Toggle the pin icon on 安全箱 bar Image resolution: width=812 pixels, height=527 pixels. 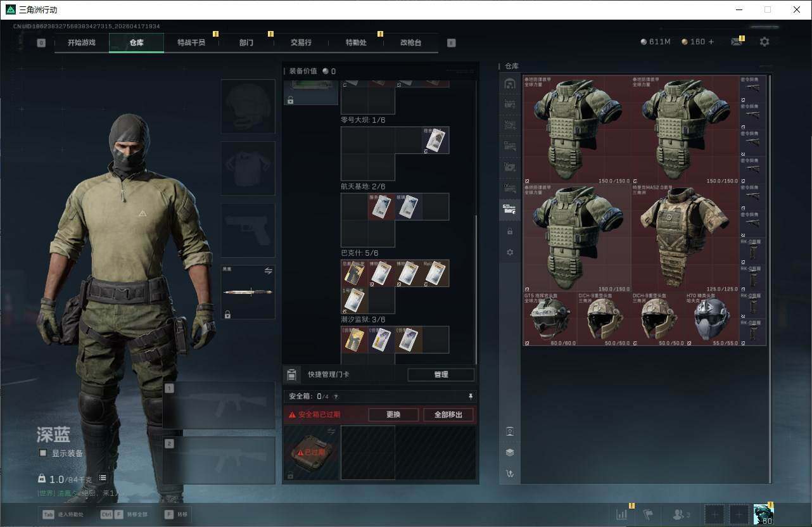pyautogui.click(x=470, y=397)
